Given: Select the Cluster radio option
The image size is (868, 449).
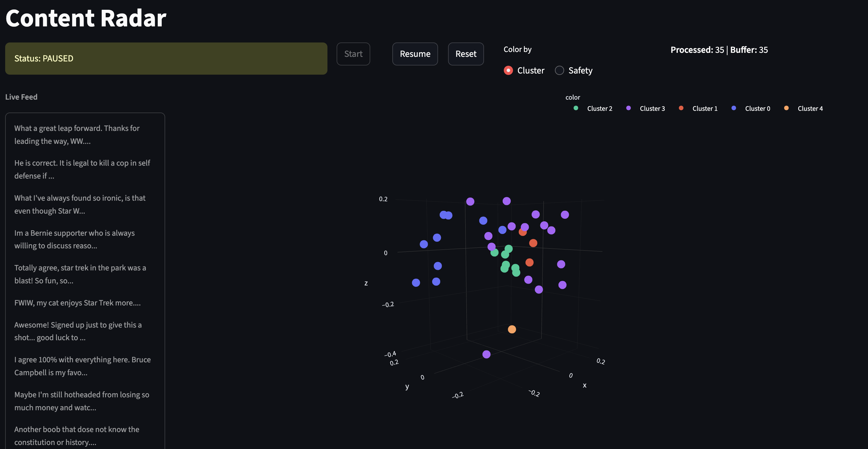Looking at the screenshot, I should click(x=508, y=70).
